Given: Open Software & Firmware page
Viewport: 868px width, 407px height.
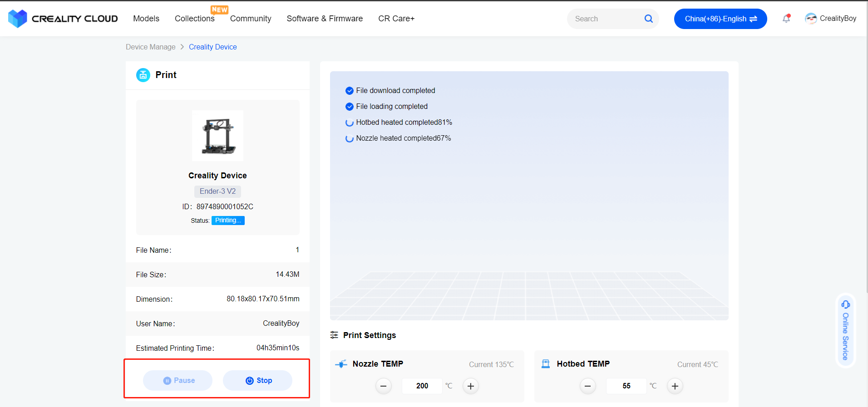Looking at the screenshot, I should point(325,19).
